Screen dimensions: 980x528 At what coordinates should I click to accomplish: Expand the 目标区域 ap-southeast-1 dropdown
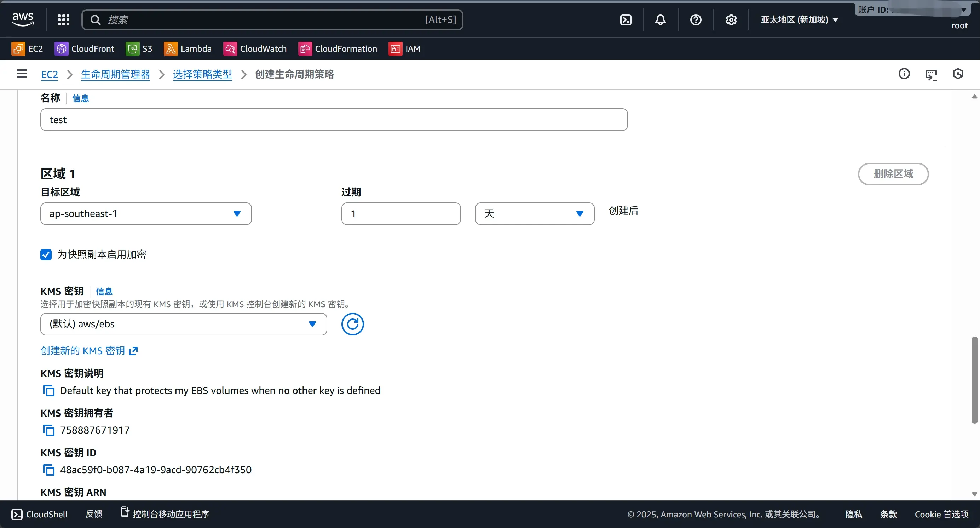(146, 214)
